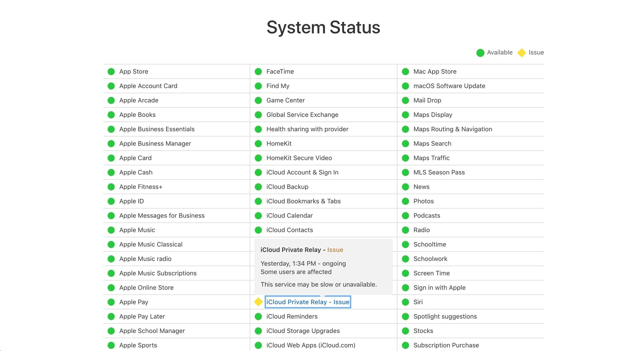Click the status dot beside News
This screenshot has width=644, height=351.
point(406,187)
